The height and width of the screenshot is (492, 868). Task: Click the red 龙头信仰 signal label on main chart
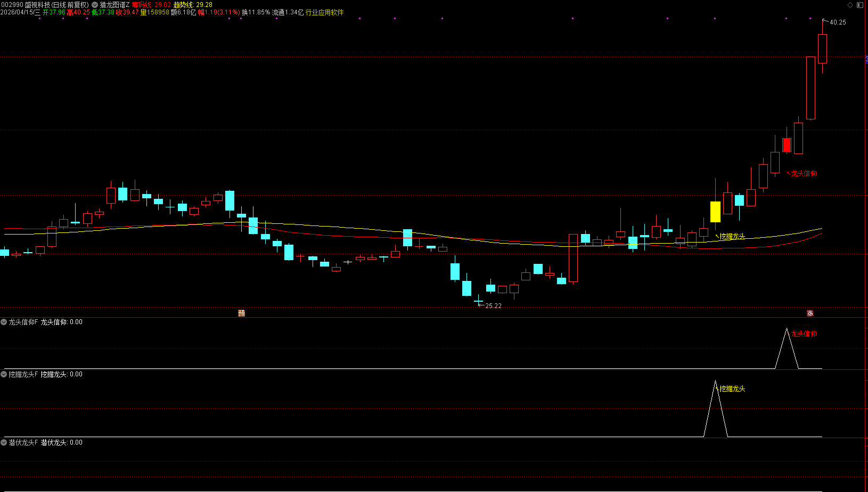click(x=804, y=173)
